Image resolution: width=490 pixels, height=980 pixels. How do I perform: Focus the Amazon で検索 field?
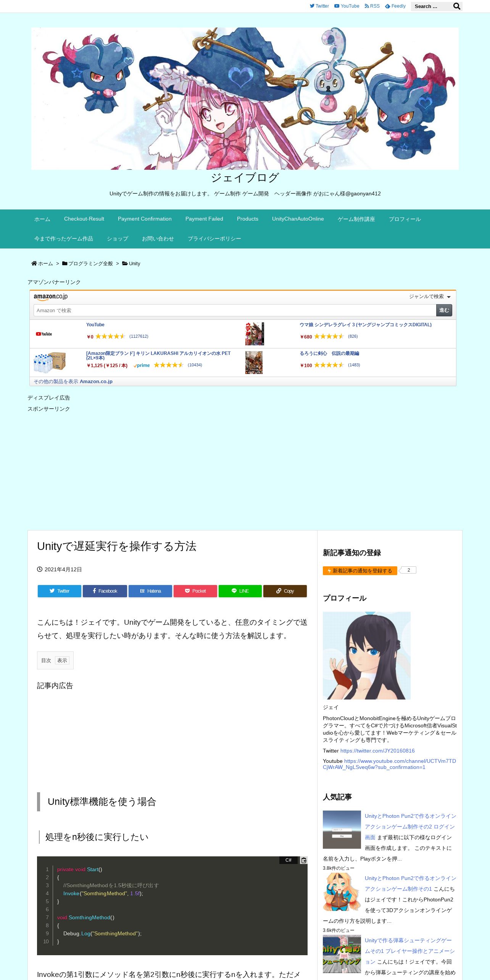[235, 310]
